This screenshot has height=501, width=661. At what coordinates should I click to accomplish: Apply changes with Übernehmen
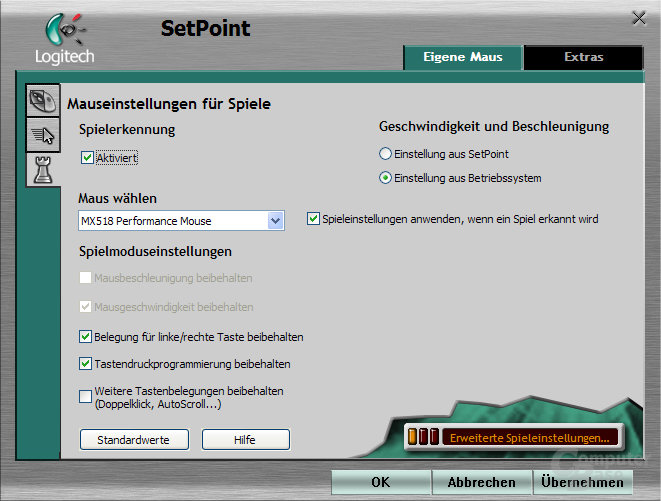(583, 482)
